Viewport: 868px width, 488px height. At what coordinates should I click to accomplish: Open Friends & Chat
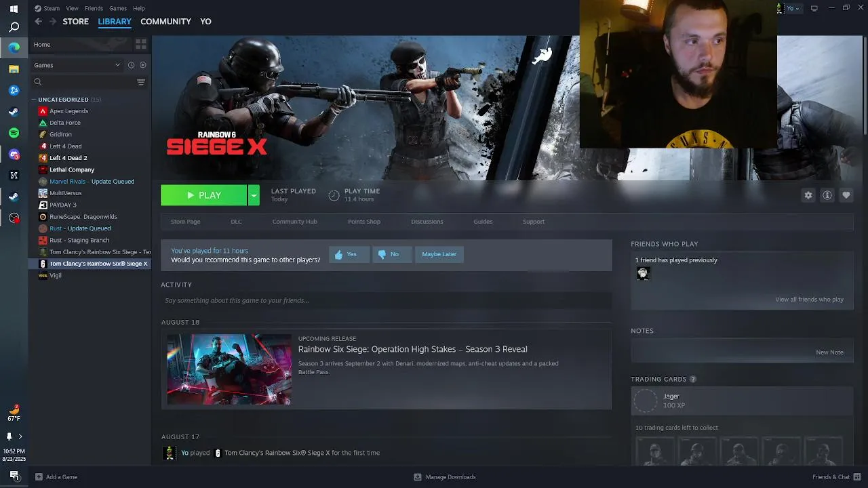[x=836, y=477]
